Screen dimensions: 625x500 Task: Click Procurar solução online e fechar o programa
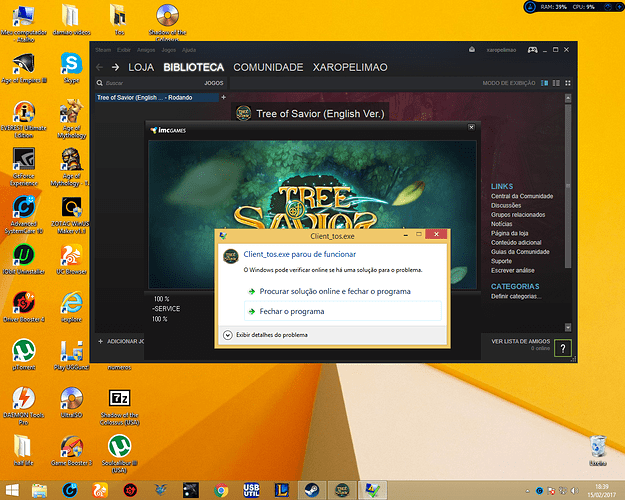point(336,291)
